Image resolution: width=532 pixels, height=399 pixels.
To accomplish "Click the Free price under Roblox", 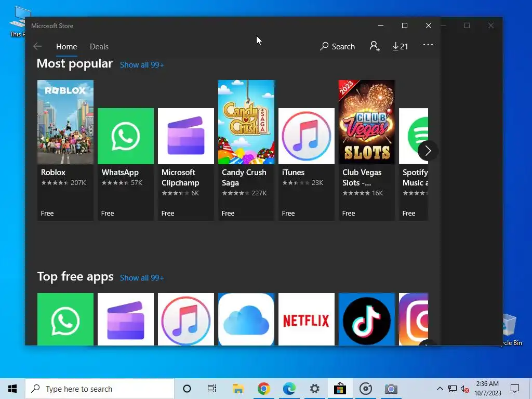I will (x=47, y=213).
